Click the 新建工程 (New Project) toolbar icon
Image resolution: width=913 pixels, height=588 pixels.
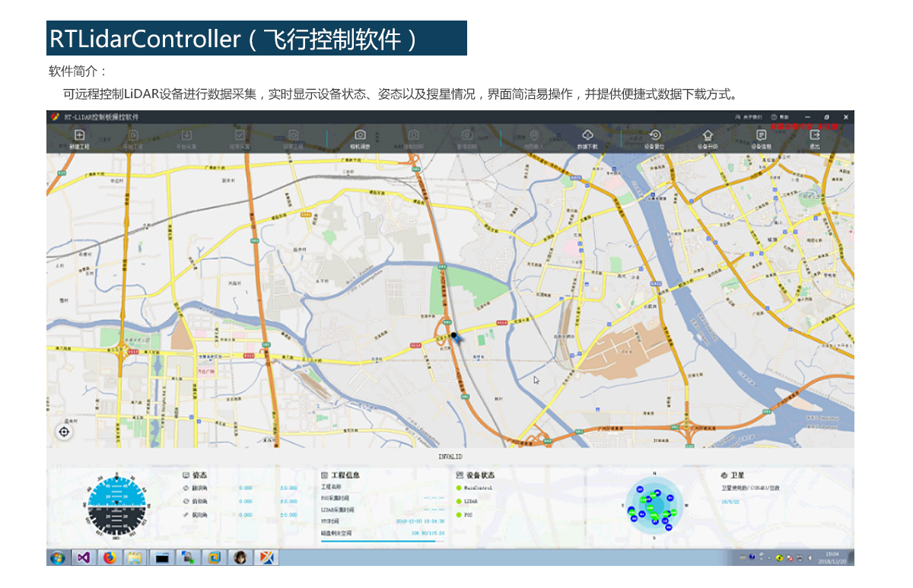[79, 137]
